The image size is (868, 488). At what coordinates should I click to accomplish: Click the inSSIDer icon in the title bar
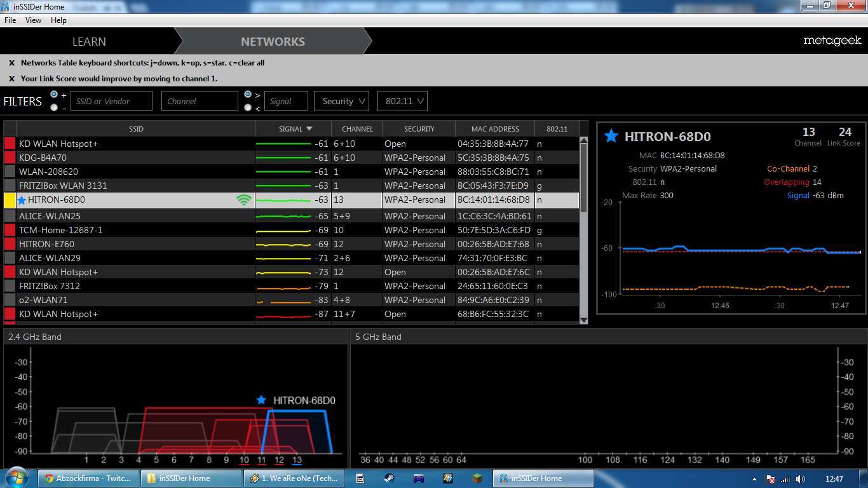pos(6,6)
